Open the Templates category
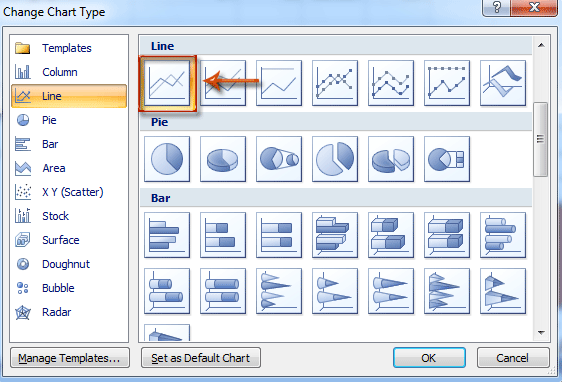562x382 pixels. pyautogui.click(x=69, y=48)
